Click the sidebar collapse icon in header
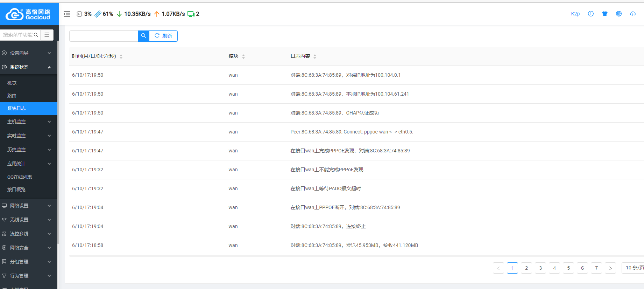Viewport: 644px width, 289px height. tap(67, 14)
